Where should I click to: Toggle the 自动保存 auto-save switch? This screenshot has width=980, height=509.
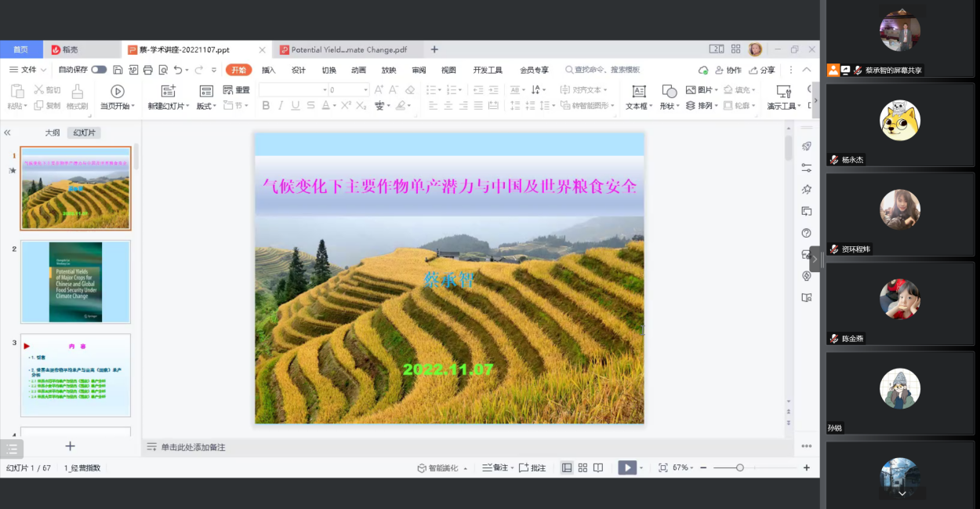tap(99, 70)
